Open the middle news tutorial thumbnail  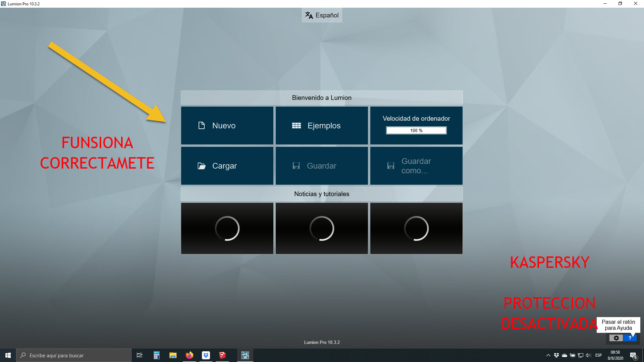[x=322, y=228]
